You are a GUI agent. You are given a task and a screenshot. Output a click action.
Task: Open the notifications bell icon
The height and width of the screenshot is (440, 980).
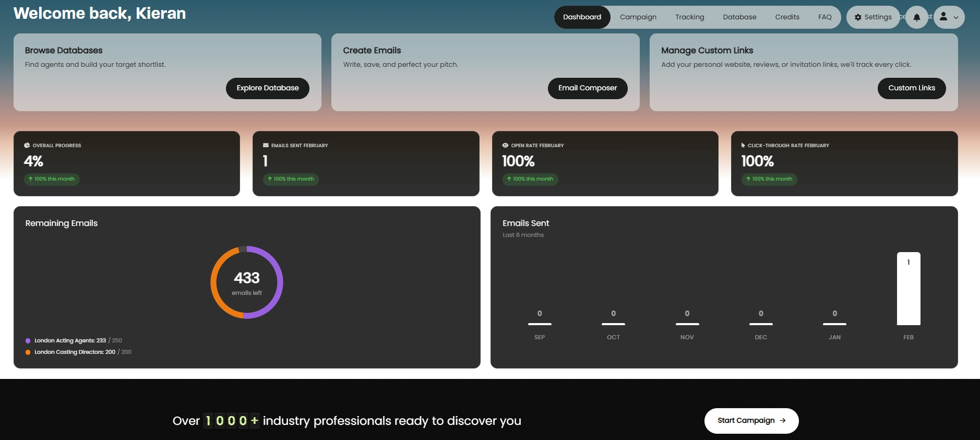tap(917, 17)
